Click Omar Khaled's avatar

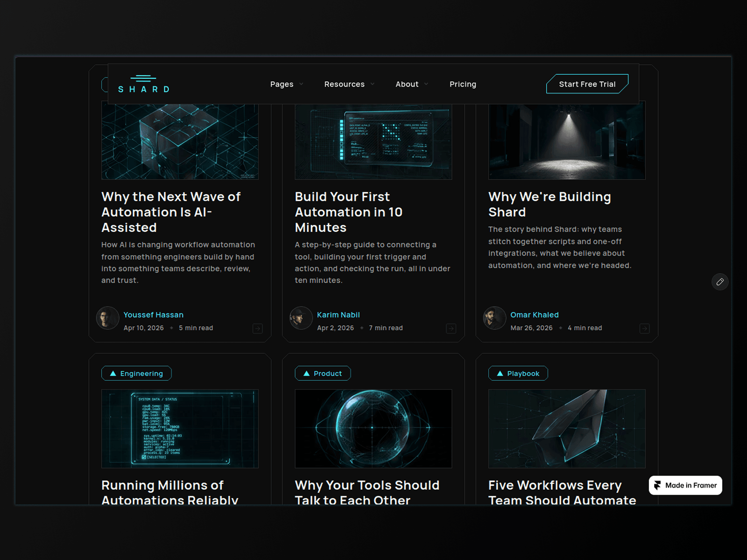[494, 318]
